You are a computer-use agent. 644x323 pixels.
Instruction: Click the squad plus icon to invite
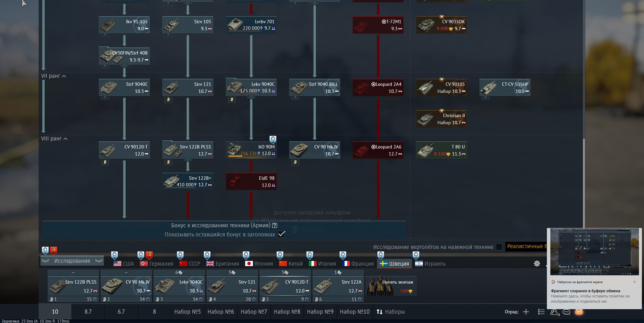(526, 312)
